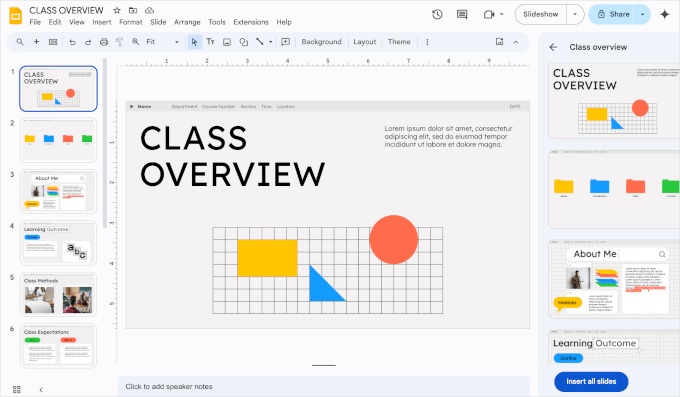Viewport: 680px width, 397px height.
Task: Click the slide templates icon in toolbar
Action: [x=53, y=42]
